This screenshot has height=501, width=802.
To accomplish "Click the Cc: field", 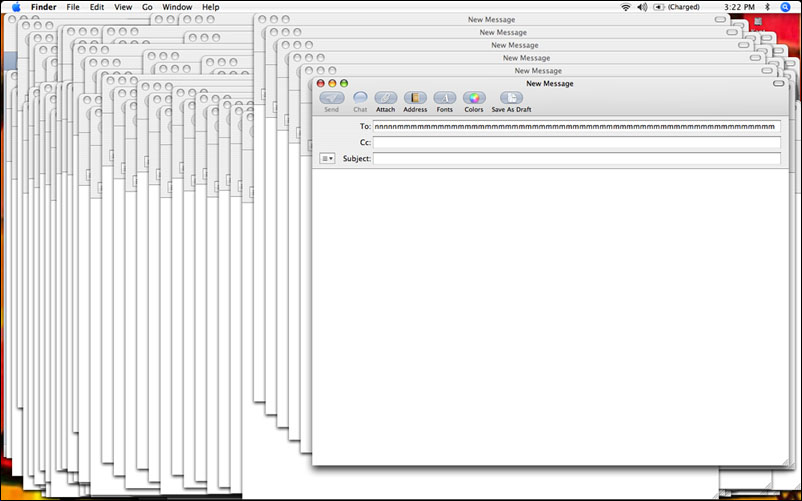I will (576, 142).
